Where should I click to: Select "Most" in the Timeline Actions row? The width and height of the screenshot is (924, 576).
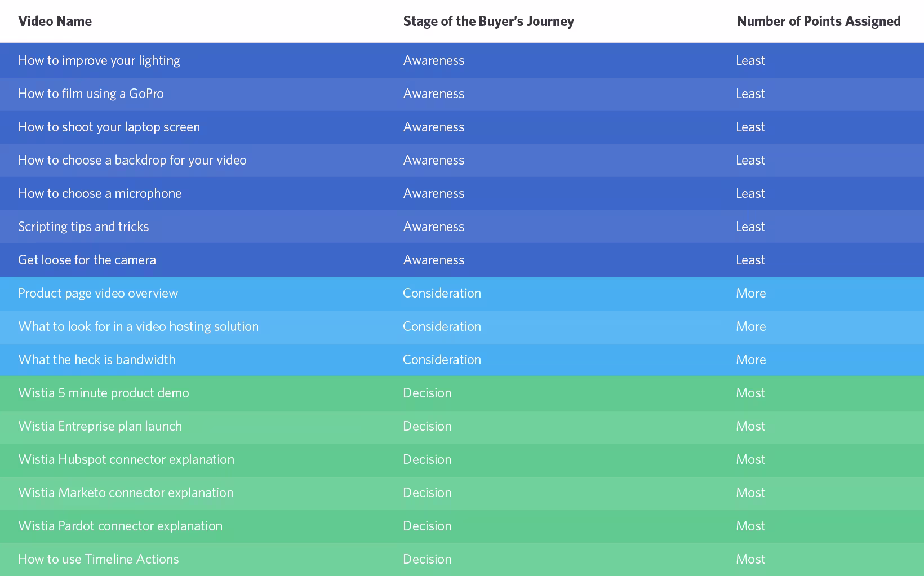click(x=750, y=559)
